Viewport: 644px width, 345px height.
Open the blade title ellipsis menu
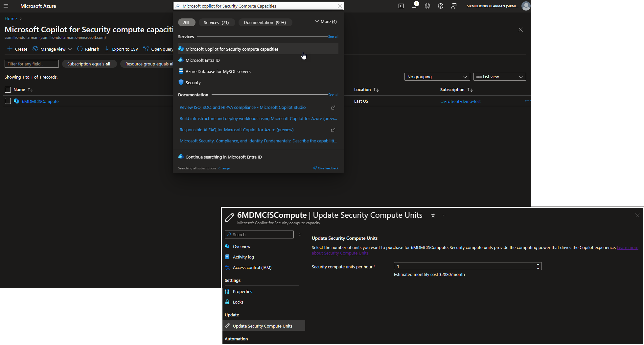point(444,215)
